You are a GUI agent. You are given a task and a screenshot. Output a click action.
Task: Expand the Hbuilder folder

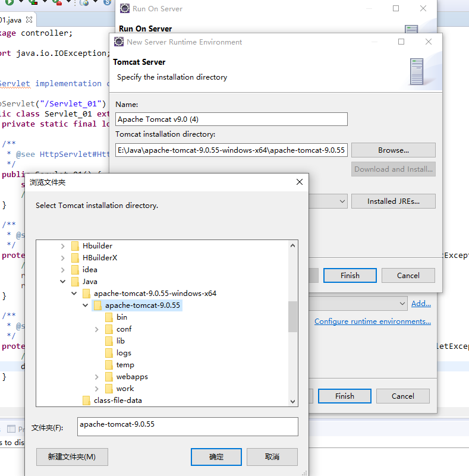pos(62,246)
